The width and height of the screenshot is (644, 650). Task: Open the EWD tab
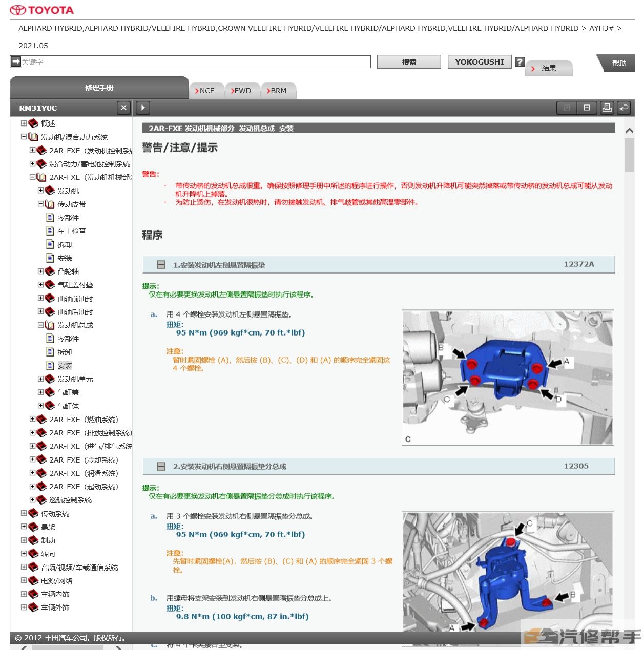pos(242,91)
